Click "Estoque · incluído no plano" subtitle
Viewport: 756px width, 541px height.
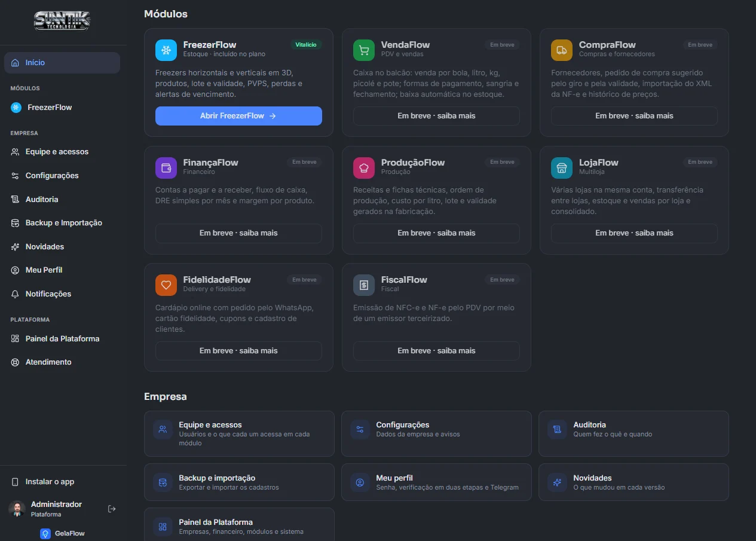point(224,54)
